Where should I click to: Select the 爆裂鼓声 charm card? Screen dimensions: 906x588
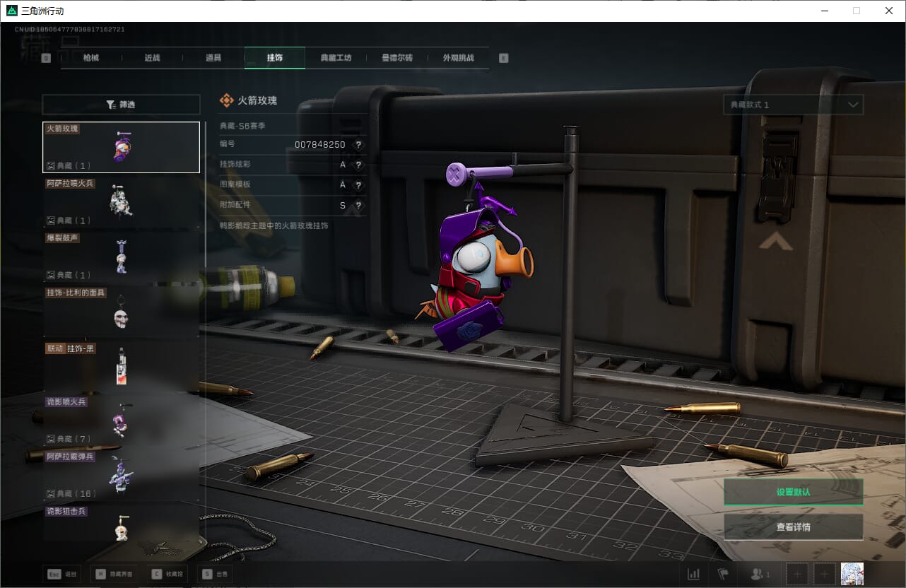pyautogui.click(x=121, y=257)
